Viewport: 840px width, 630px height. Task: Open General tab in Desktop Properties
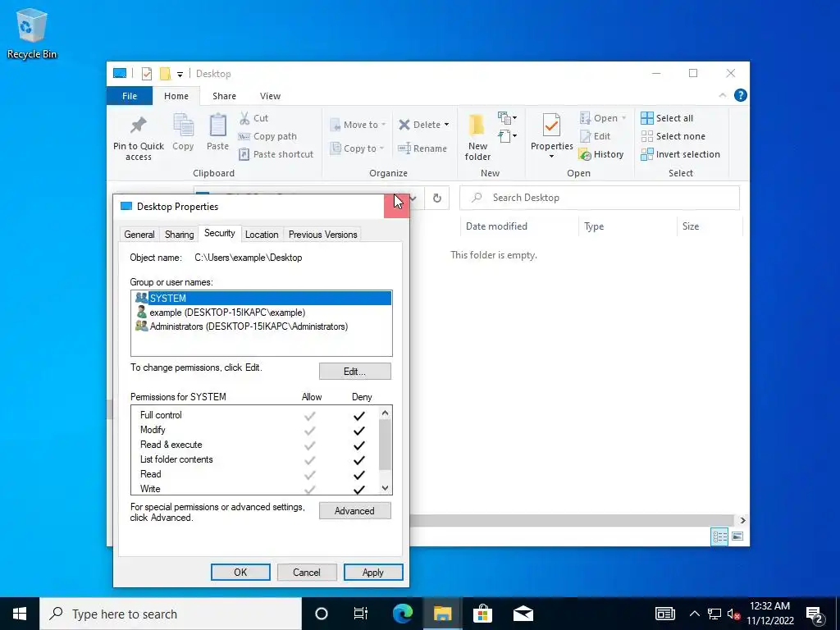point(139,234)
